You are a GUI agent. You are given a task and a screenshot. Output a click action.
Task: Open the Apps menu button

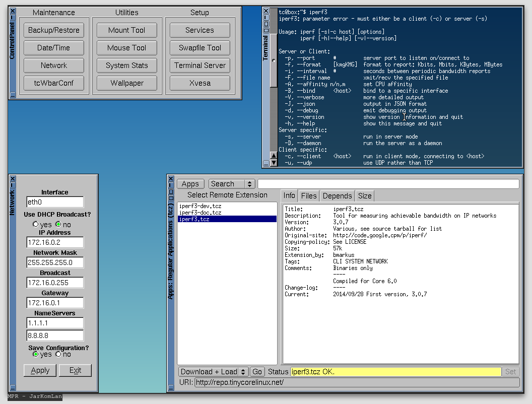tap(190, 184)
